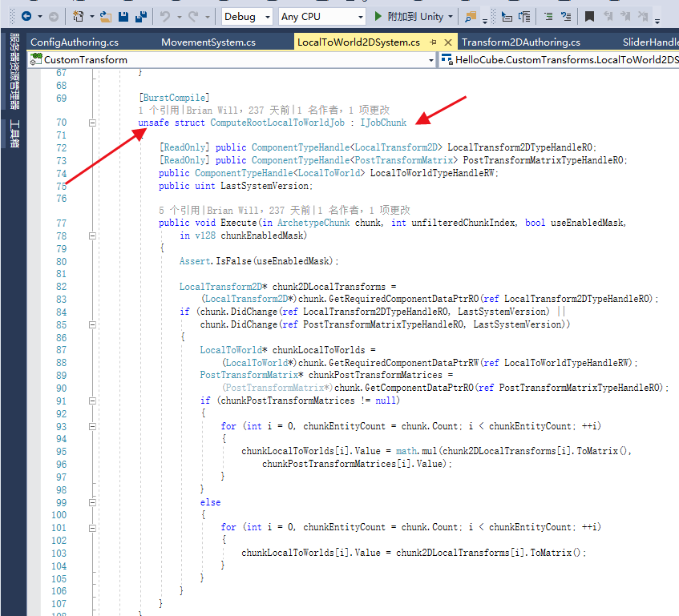Click the IJobChunk interface name
Viewport: 679px width, 616px height.
383,123
